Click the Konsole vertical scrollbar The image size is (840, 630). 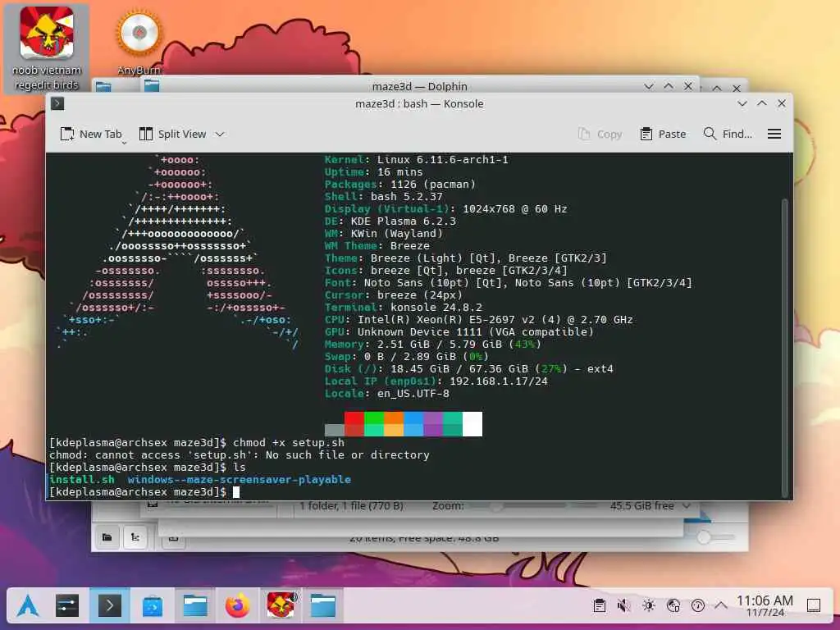(785, 347)
